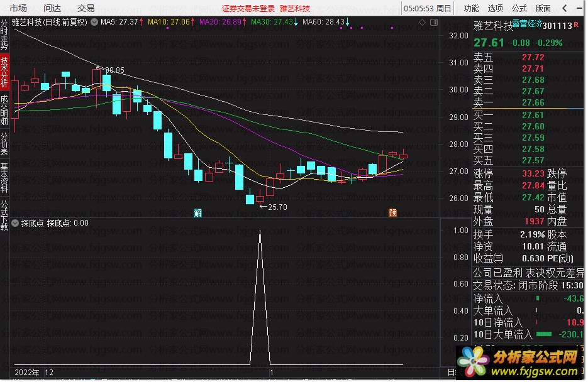Click the 交易状态 closed-market status line
This screenshot has height=382, width=588.
tap(528, 285)
